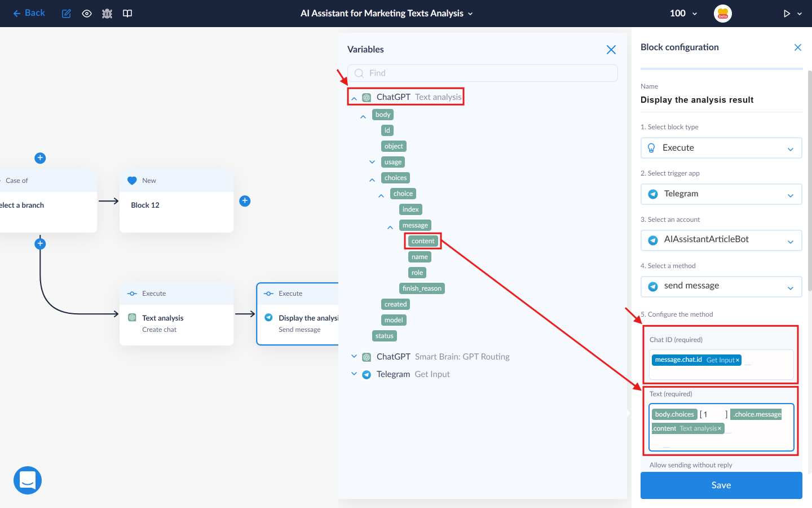Click the edit pencil icon in header
Image resolution: width=812 pixels, height=508 pixels.
(67, 14)
